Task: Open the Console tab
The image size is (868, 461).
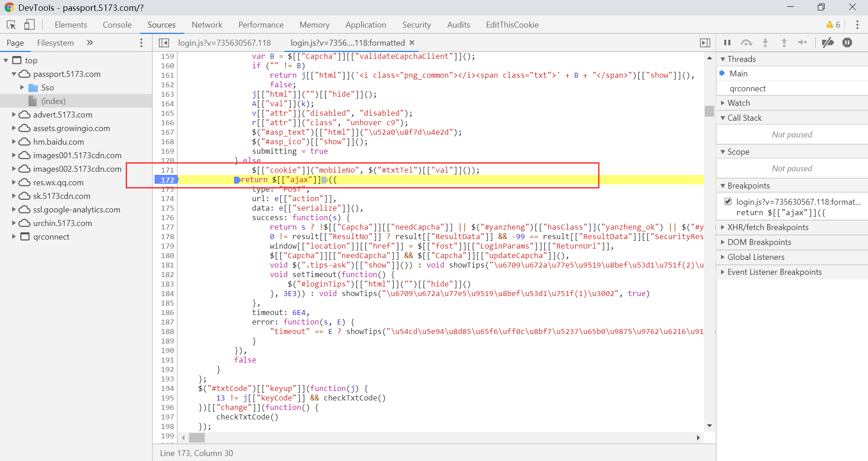Action: [117, 25]
